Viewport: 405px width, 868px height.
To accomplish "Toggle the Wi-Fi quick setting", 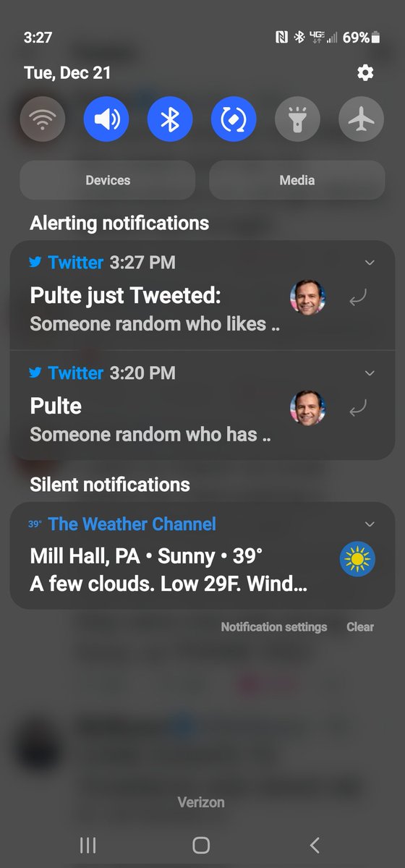I will tap(43, 119).
